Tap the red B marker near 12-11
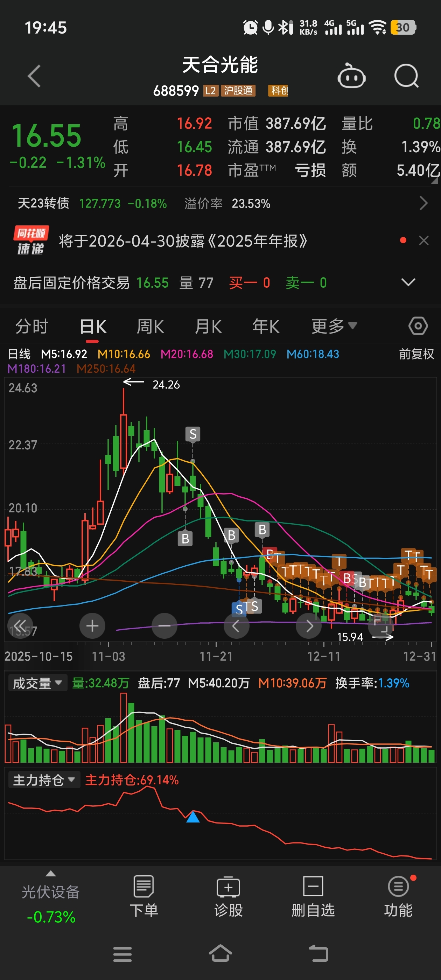 [x=346, y=578]
